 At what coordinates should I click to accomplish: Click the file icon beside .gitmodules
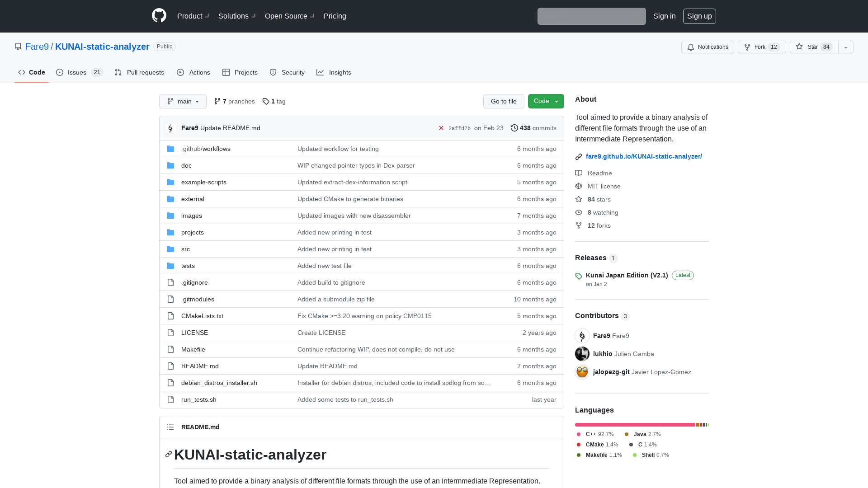click(x=170, y=299)
